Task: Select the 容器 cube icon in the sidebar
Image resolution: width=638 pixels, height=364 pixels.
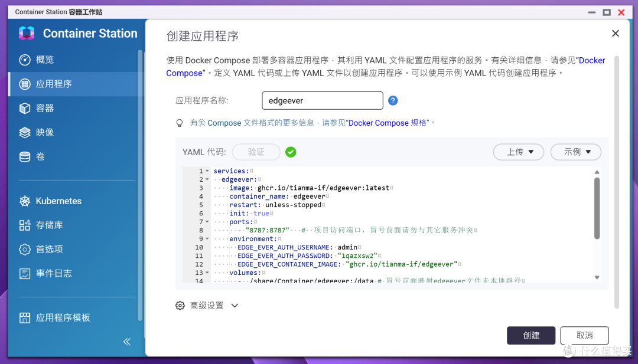Action: [x=25, y=108]
